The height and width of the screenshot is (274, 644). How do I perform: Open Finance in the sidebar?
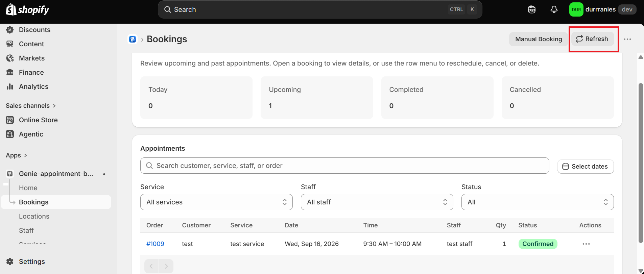31,72
